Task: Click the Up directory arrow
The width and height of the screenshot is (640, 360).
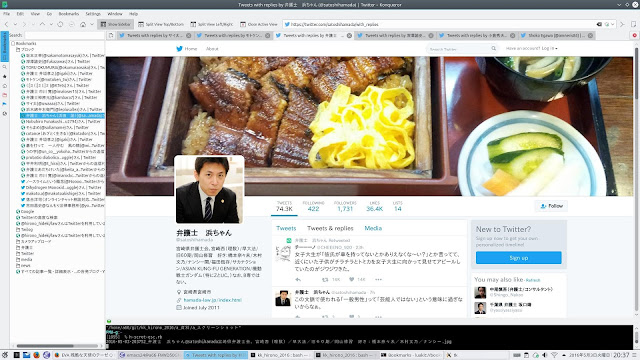Action: 42,24
